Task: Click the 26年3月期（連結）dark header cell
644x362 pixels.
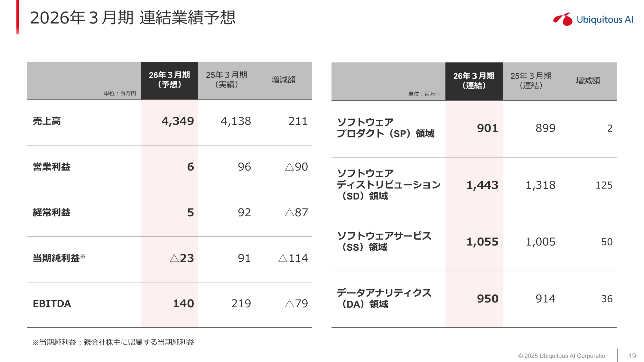Action: point(474,81)
